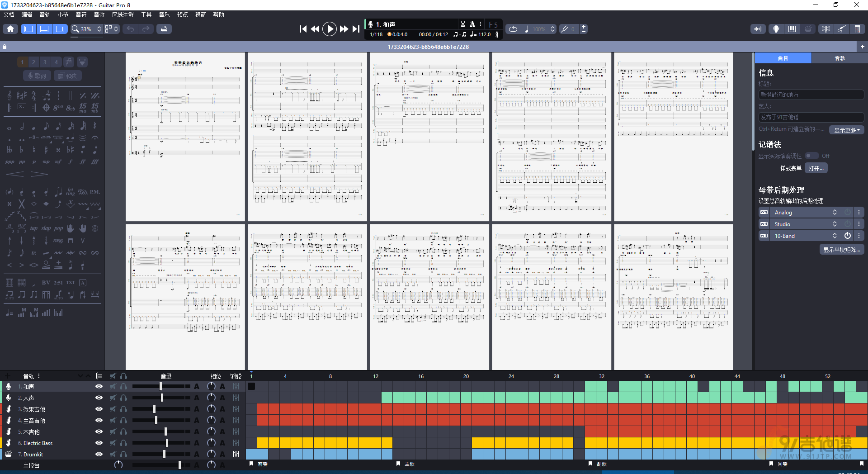868x474 pixels.
Task: Click the redo arrow
Action: point(146,29)
